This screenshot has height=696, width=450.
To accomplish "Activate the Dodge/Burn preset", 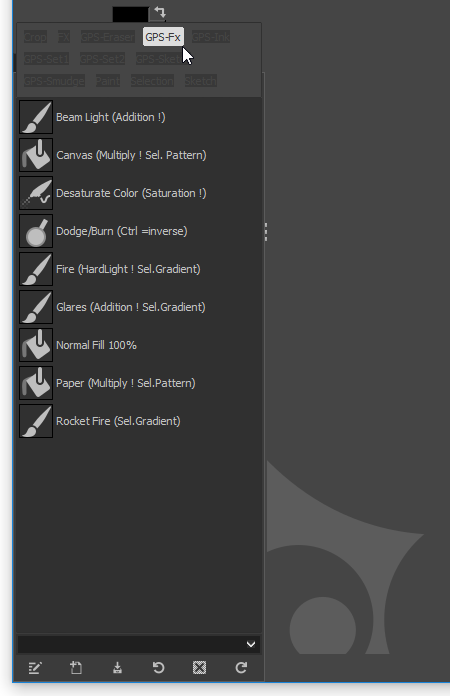I will 139,231.
